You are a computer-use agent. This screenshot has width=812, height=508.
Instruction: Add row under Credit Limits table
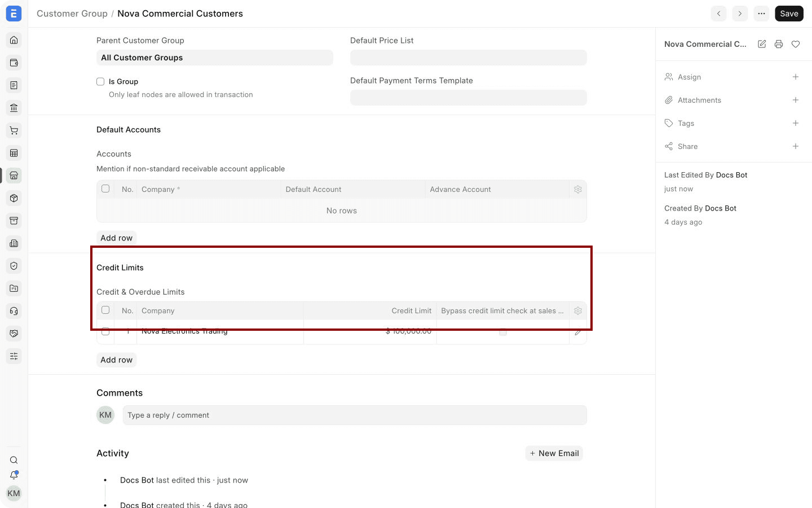click(117, 360)
